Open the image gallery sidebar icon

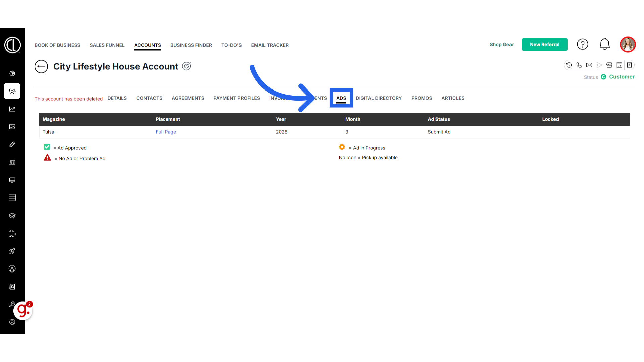[x=12, y=127]
